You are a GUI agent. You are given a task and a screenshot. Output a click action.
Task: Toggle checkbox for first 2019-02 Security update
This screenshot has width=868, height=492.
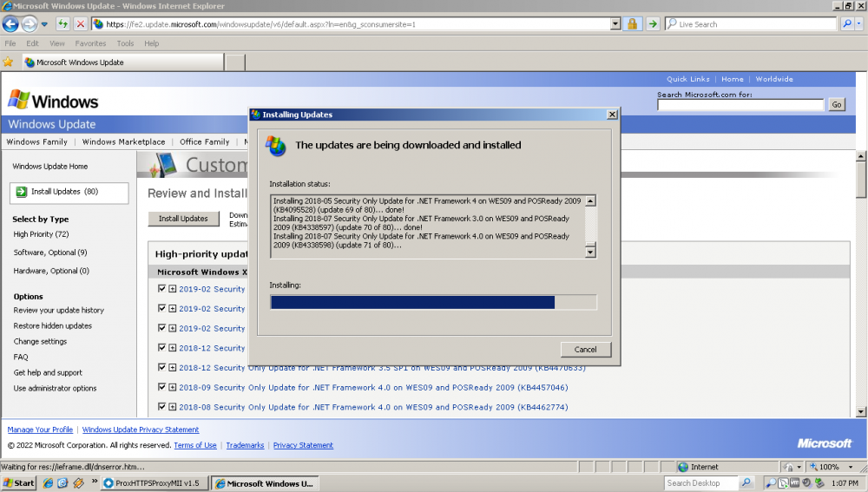161,288
